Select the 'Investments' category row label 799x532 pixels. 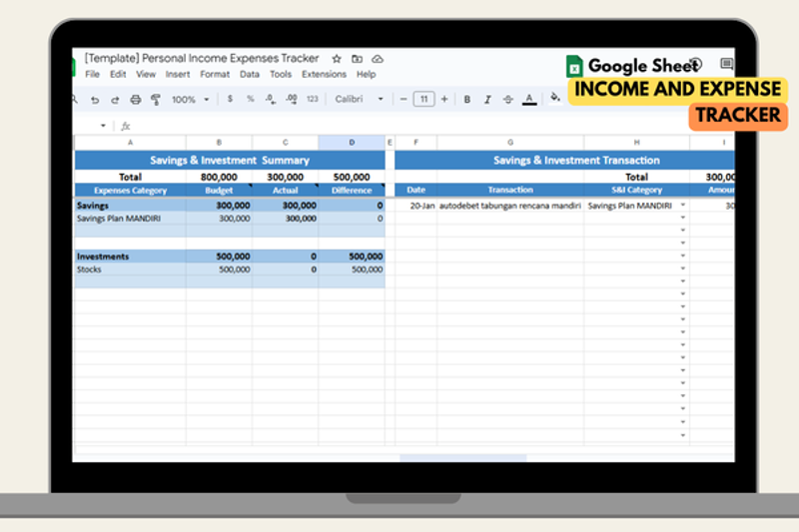[x=131, y=257]
